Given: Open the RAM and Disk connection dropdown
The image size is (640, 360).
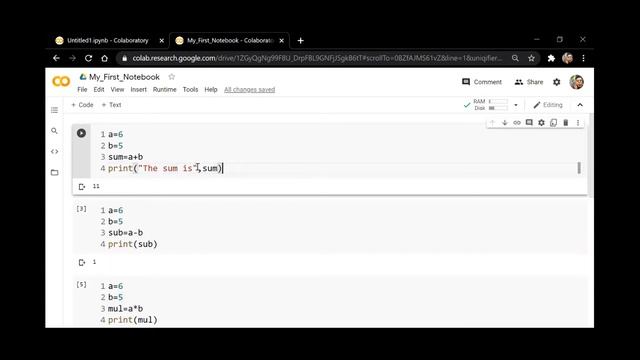Looking at the screenshot, I should (516, 105).
